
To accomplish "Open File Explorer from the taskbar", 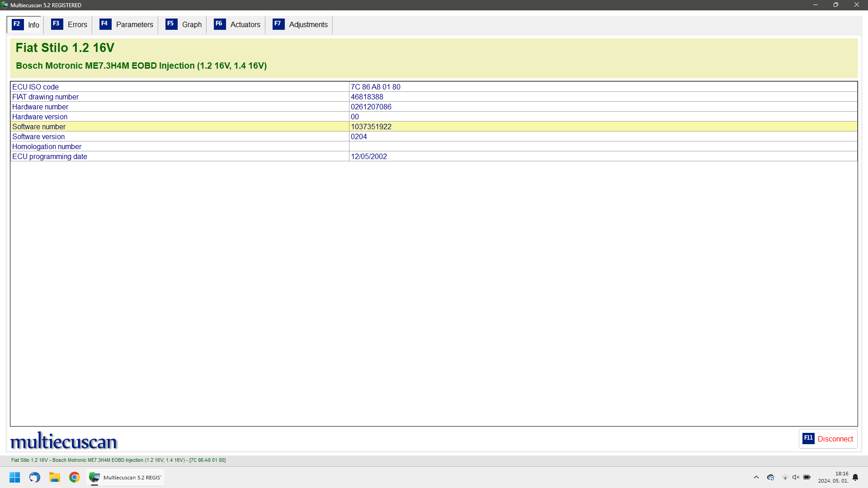I will coord(55,477).
